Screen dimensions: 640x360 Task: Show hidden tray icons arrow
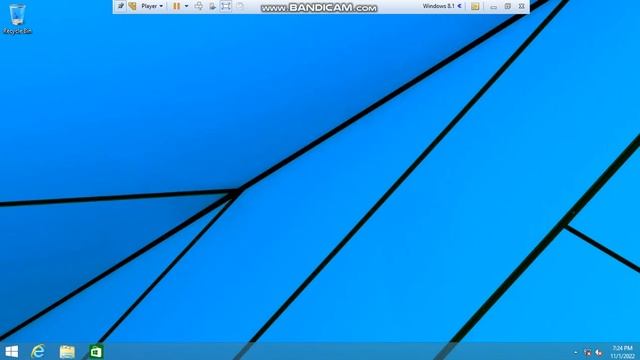[x=576, y=352]
